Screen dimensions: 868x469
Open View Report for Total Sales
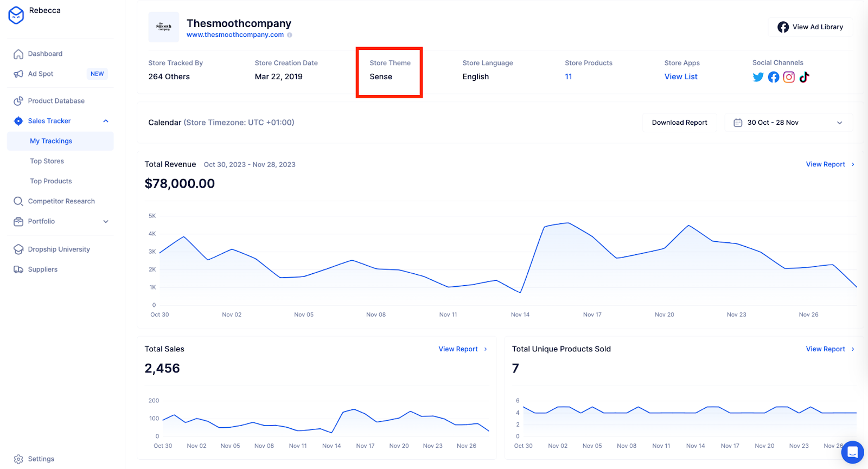[x=458, y=349]
